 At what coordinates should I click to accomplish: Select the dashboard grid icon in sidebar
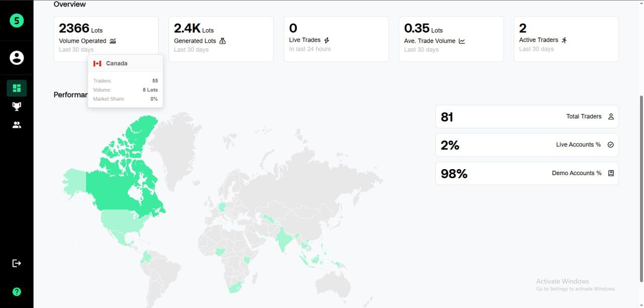[x=17, y=88]
